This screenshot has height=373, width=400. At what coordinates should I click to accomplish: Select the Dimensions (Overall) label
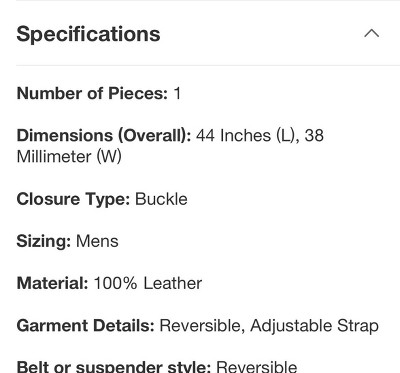[x=104, y=136]
